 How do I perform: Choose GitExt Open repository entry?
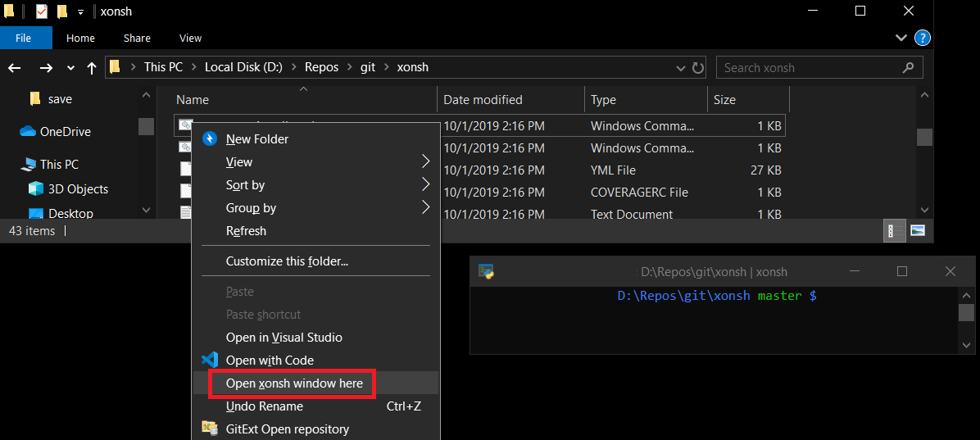click(x=315, y=429)
